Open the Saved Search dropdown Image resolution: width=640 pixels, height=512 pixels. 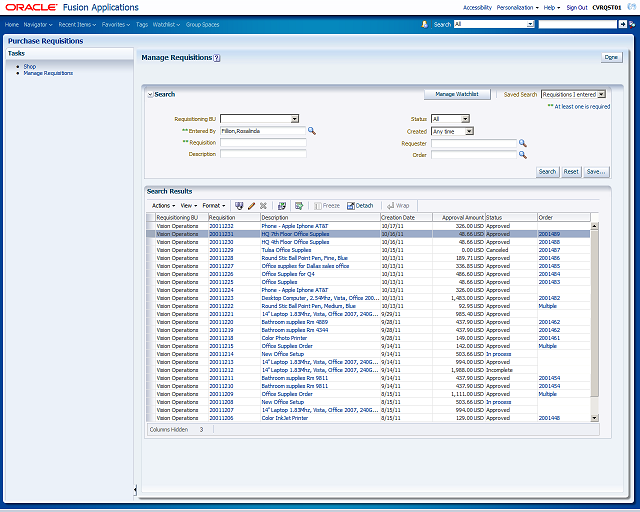[x=601, y=95]
